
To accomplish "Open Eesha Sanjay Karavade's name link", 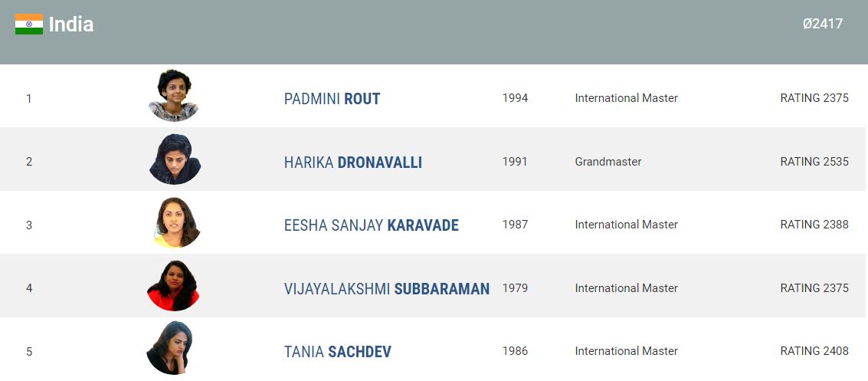I will (x=371, y=225).
